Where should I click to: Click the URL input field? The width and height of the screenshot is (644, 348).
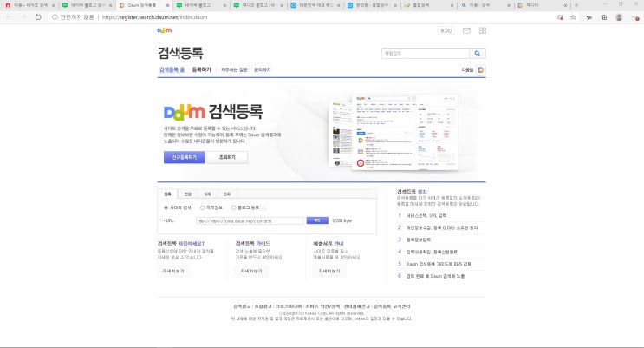[250, 221]
